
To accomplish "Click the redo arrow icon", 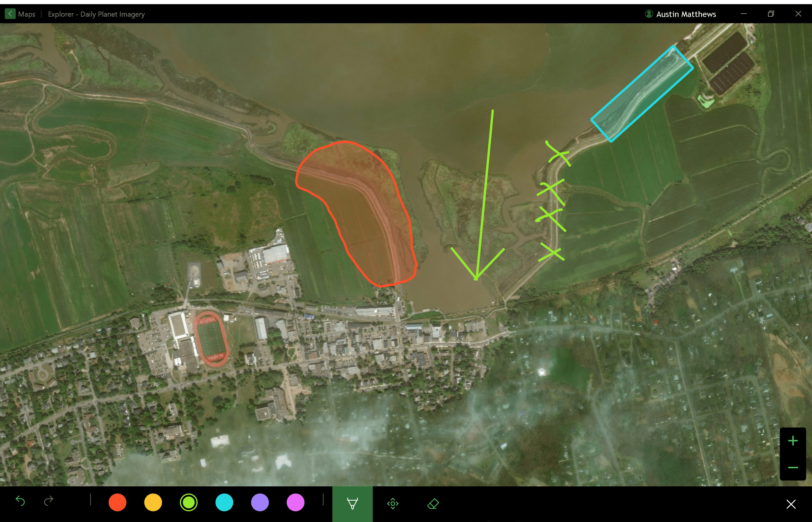I will (x=49, y=501).
